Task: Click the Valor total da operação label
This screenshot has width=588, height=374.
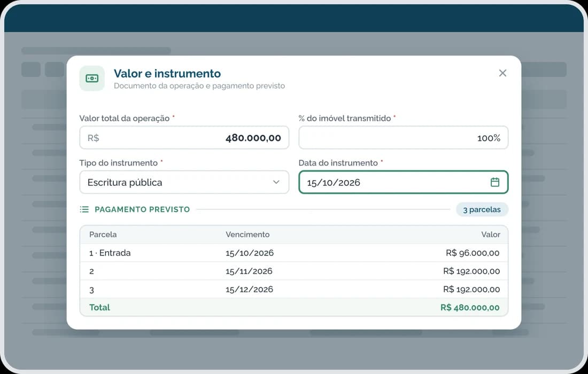Action: pos(125,119)
